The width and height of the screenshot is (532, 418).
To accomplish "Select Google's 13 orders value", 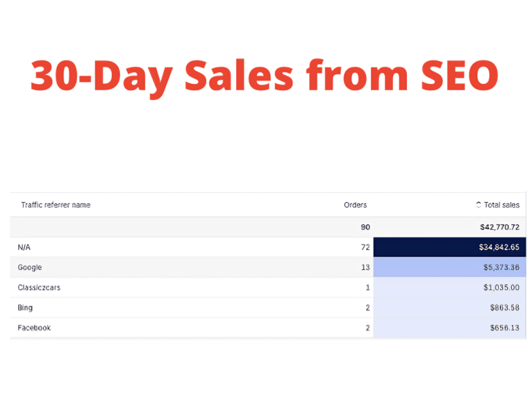I will click(365, 268).
